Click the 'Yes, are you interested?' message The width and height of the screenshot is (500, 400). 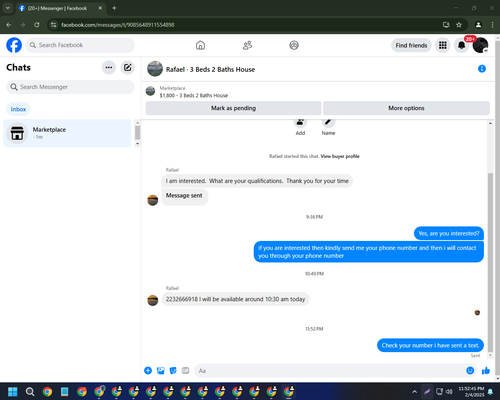[449, 233]
